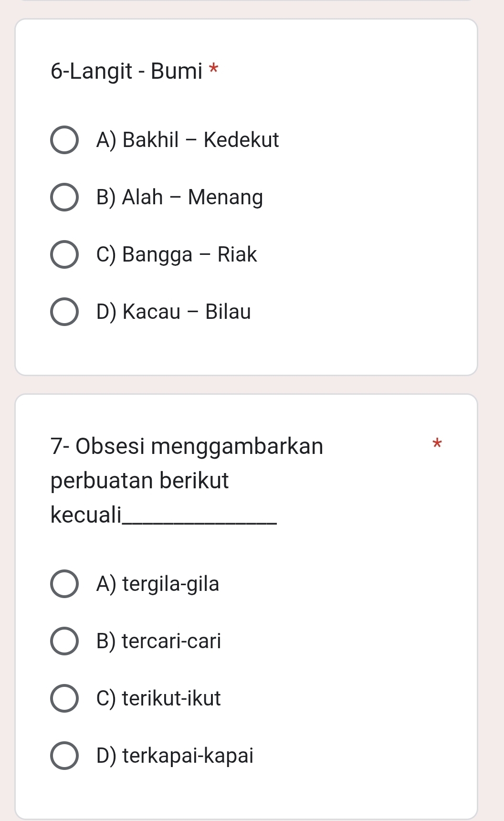Viewport: 504px width, 821px height.
Task: Select radio button for Bakhil – Kedekut
Action: (64, 140)
